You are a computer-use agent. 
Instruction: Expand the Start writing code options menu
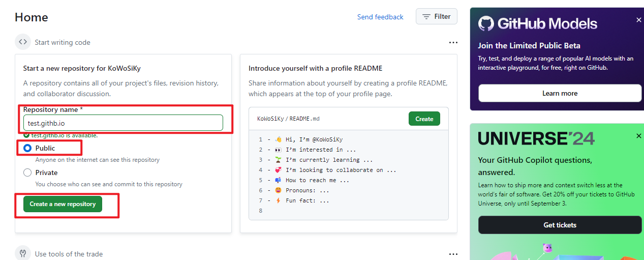(x=453, y=43)
